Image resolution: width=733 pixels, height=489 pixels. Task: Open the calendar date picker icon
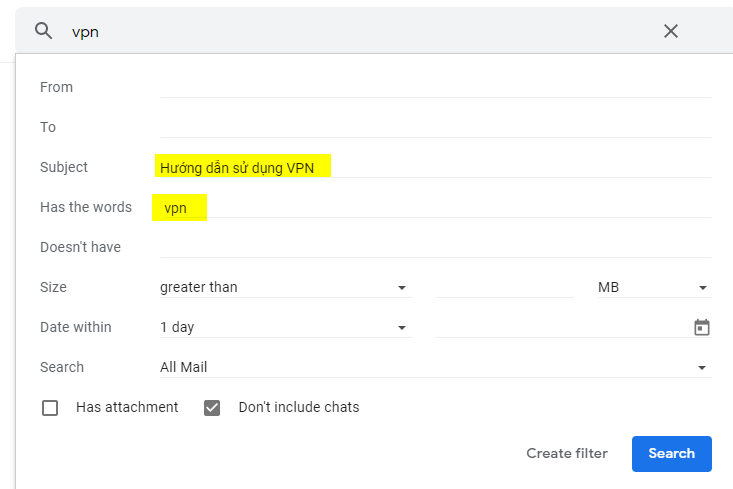pyautogui.click(x=702, y=327)
